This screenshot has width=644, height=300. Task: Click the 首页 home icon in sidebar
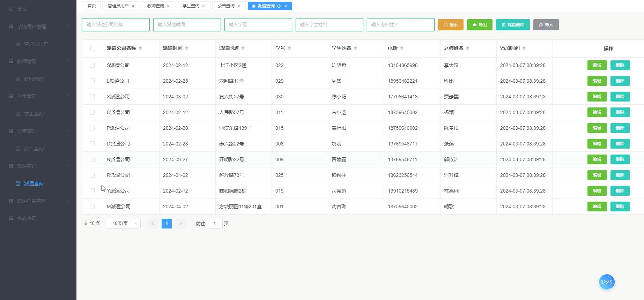(11, 9)
